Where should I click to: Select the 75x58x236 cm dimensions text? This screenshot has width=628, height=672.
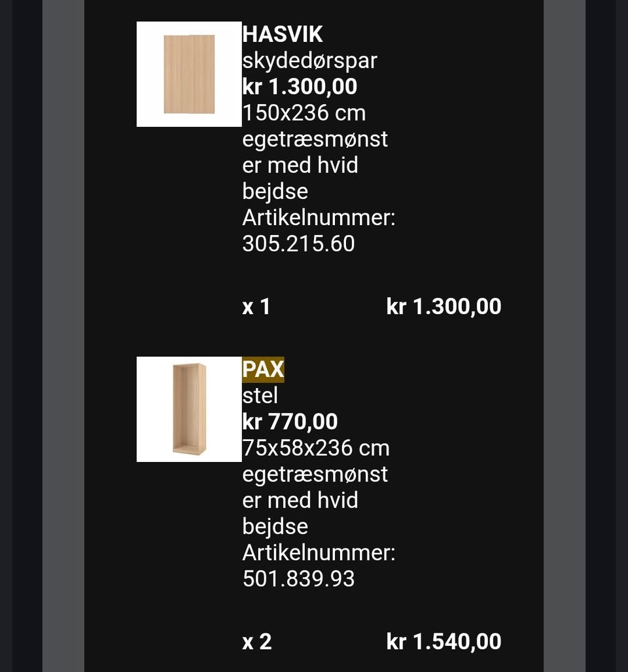(316, 448)
